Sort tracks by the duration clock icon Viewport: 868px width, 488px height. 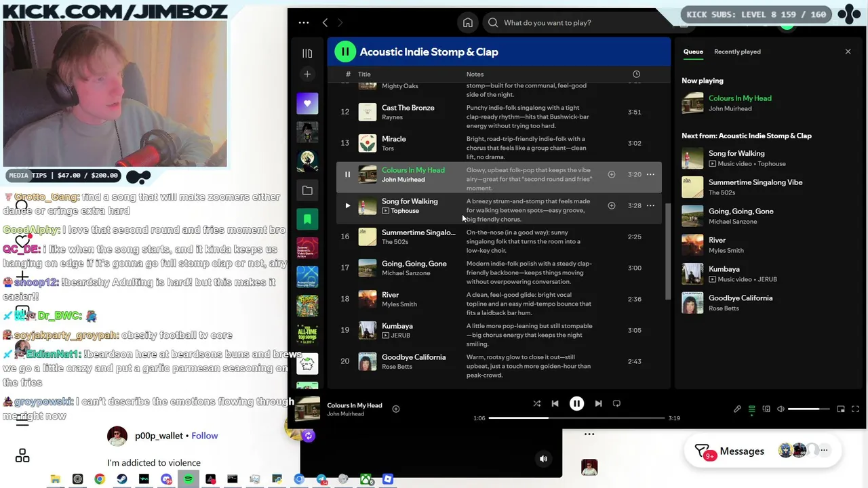(636, 74)
